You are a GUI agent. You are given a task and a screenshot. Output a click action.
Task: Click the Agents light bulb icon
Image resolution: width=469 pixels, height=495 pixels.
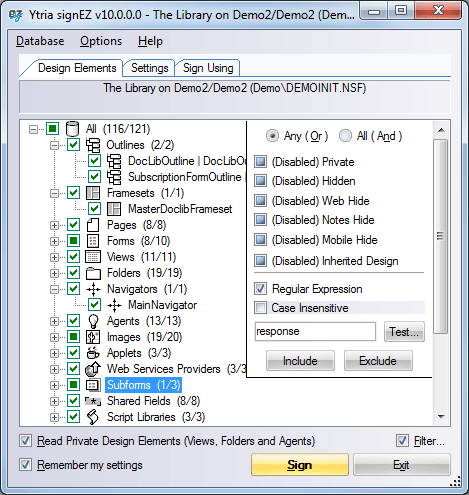[93, 321]
